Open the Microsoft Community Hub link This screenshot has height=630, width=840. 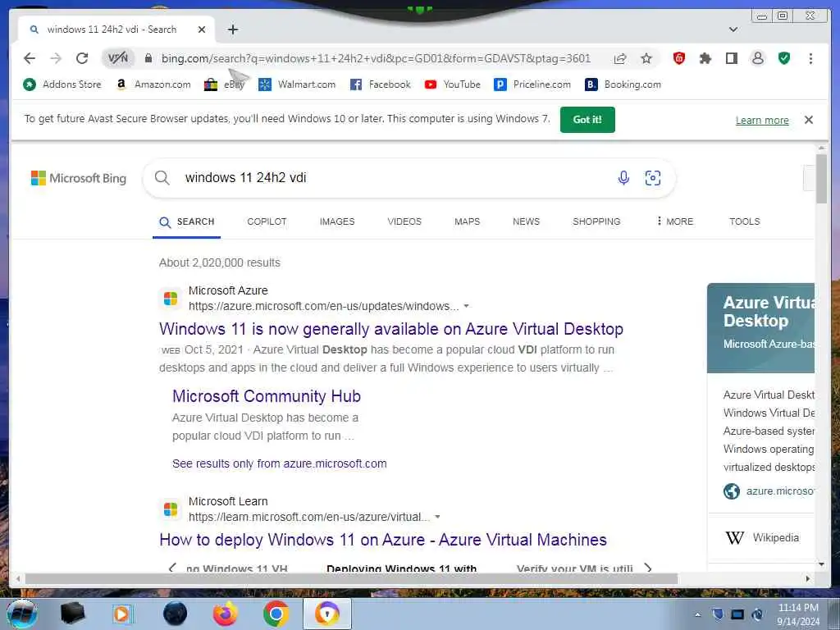(267, 396)
